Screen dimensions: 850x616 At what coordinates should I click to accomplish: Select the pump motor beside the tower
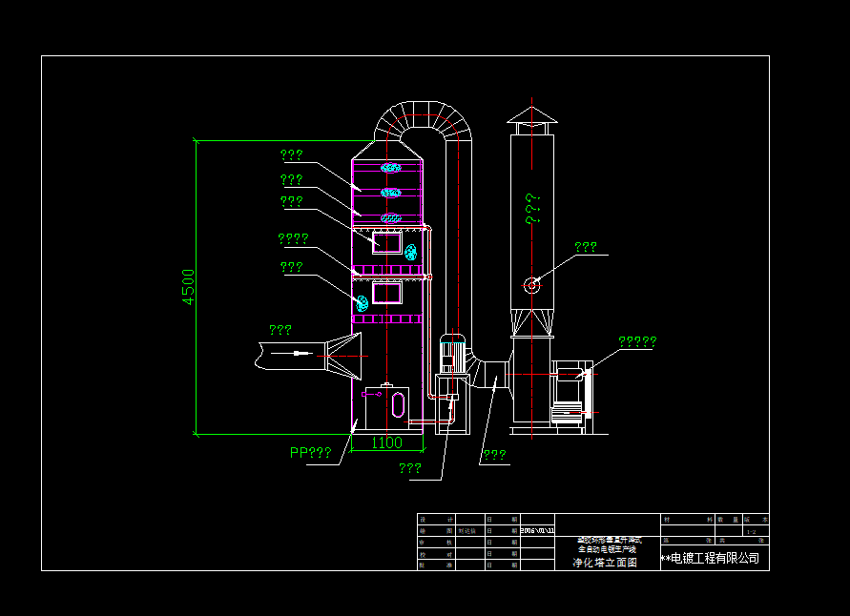452,353
